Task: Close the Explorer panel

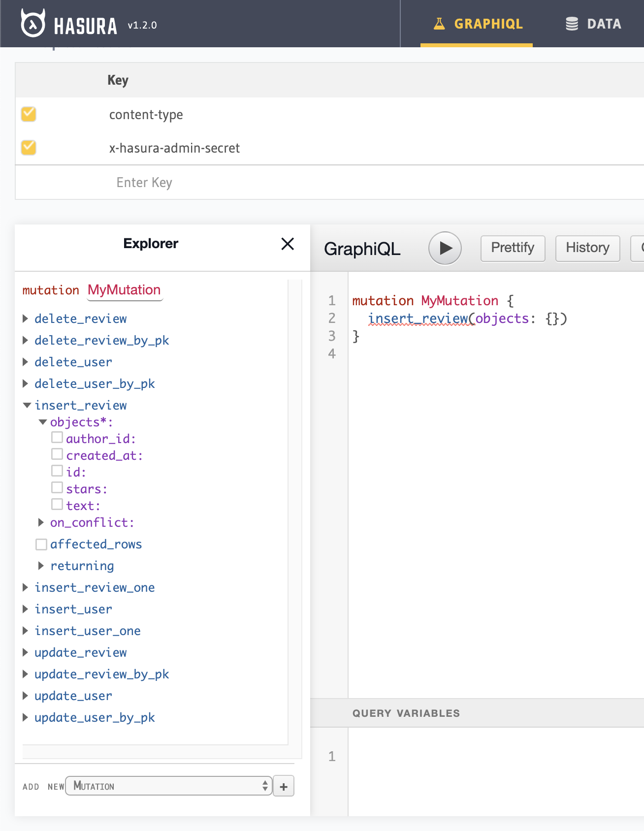Action: [288, 244]
